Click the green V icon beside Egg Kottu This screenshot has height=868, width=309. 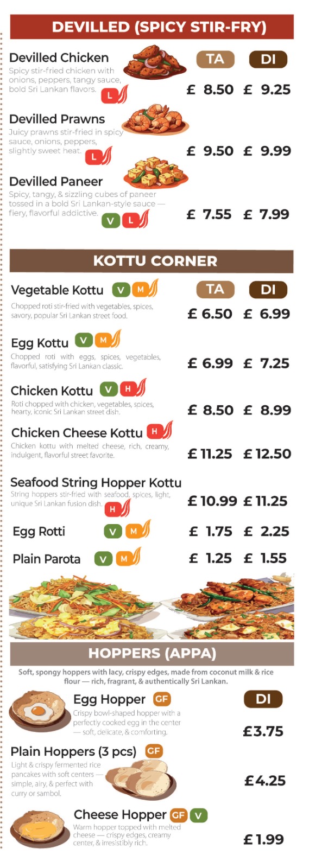pos(83,340)
